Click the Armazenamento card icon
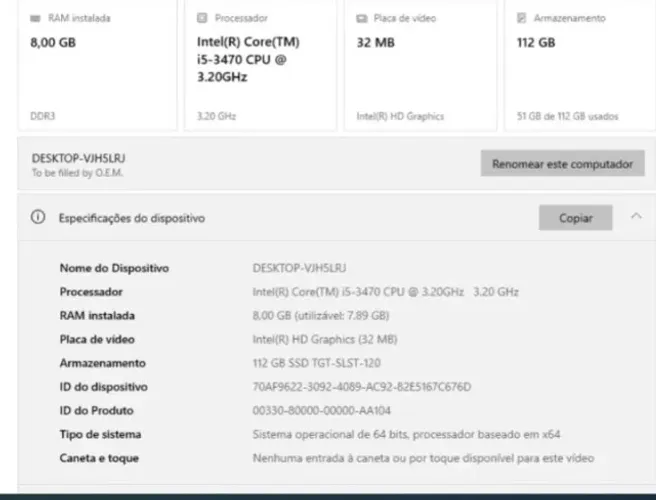The image size is (656, 500). click(x=522, y=18)
